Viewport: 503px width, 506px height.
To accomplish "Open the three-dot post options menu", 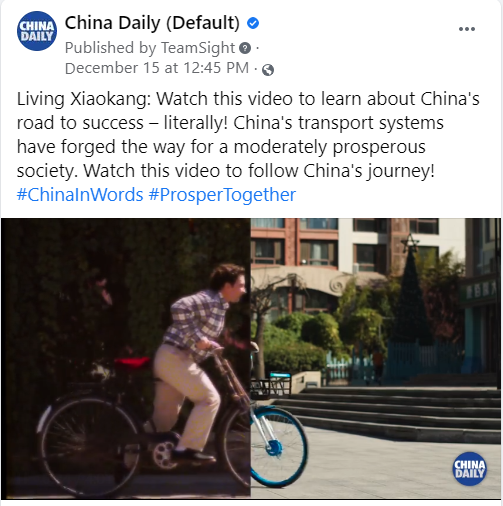I will (x=467, y=29).
